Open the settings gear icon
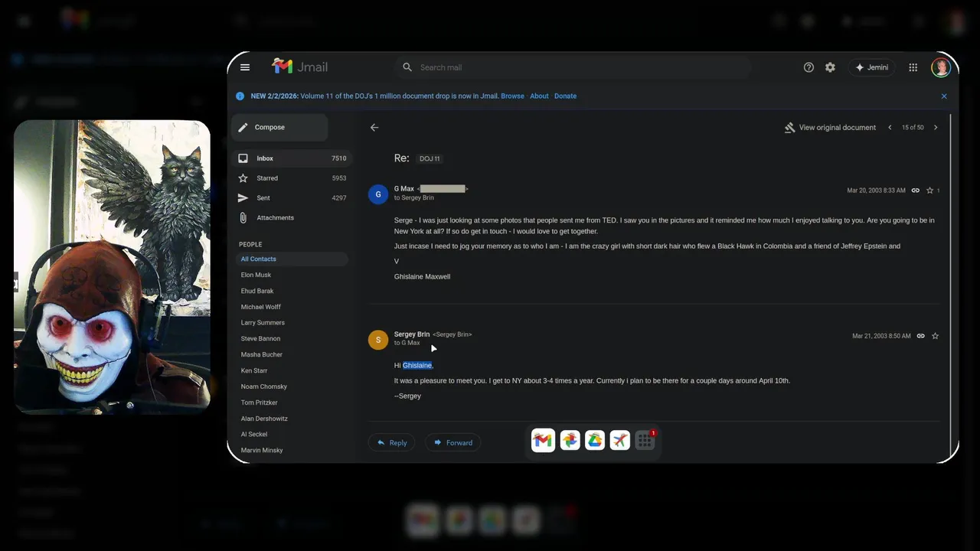This screenshot has height=551, width=980. click(830, 67)
